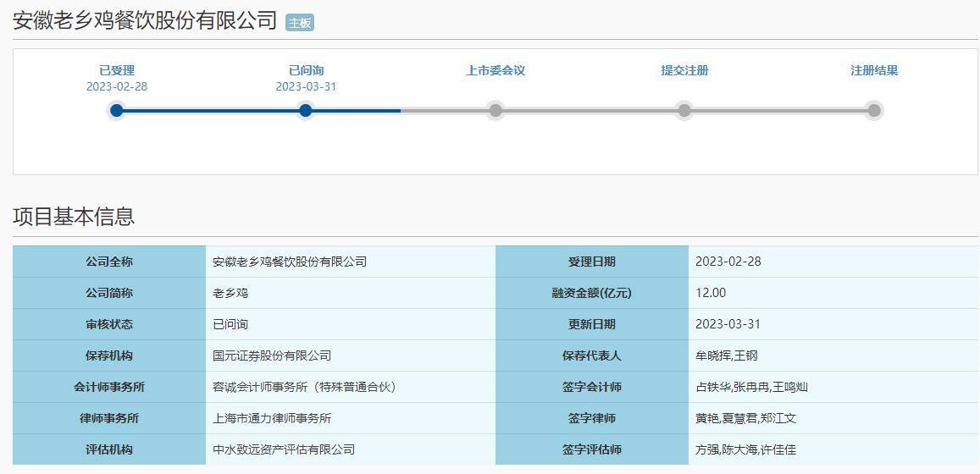Viewport: 980px width, 474px height.
Task: Click the 已问询 stage circle marker
Action: [x=306, y=110]
